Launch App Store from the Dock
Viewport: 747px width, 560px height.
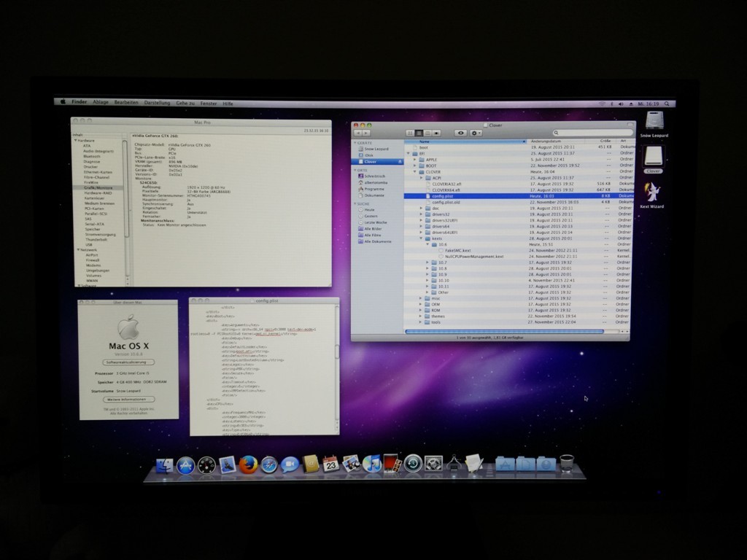pos(185,465)
